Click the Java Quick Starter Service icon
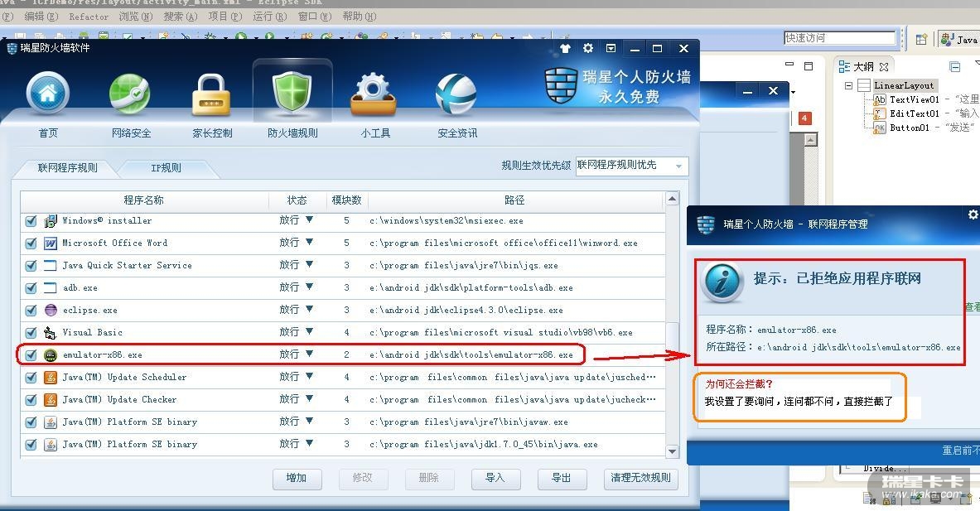 click(x=51, y=266)
